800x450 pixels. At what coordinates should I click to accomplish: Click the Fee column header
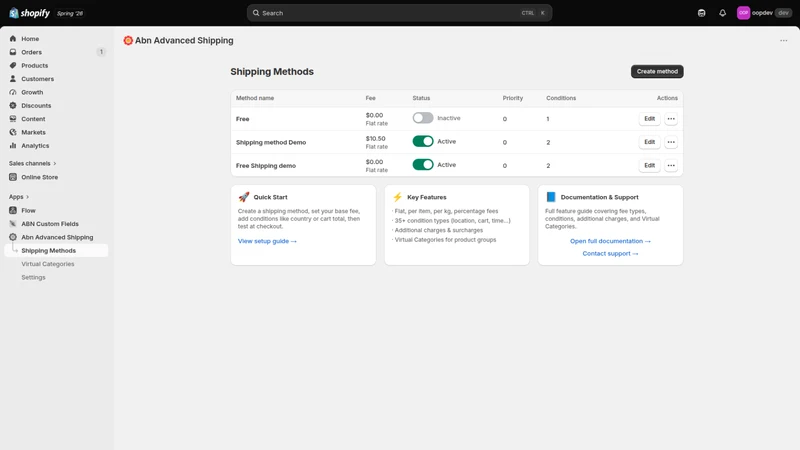pos(370,98)
